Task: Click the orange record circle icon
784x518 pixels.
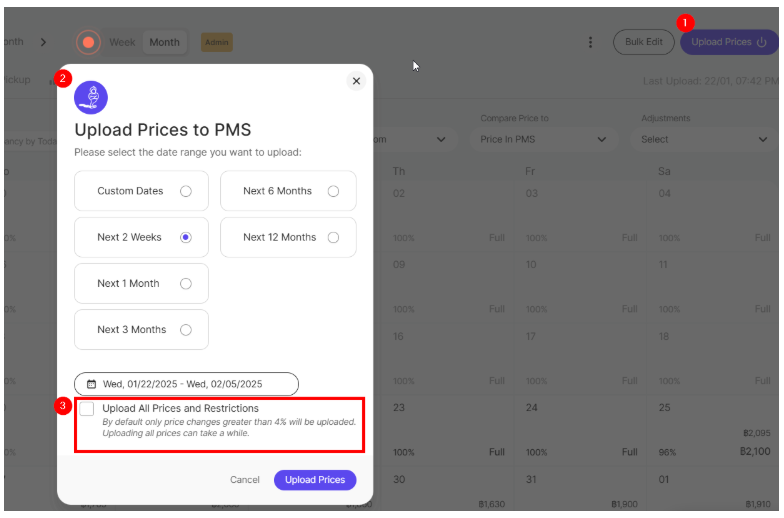Action: 89,42
